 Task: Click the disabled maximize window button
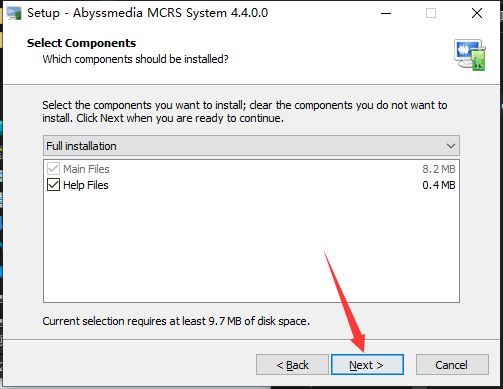pyautogui.click(x=431, y=13)
